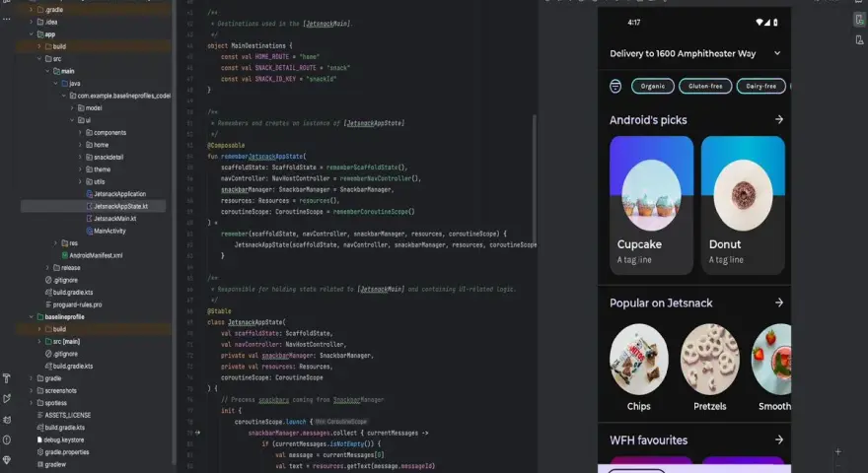Select JetsnackAppState.kt file
The width and height of the screenshot is (868, 473).
(117, 206)
